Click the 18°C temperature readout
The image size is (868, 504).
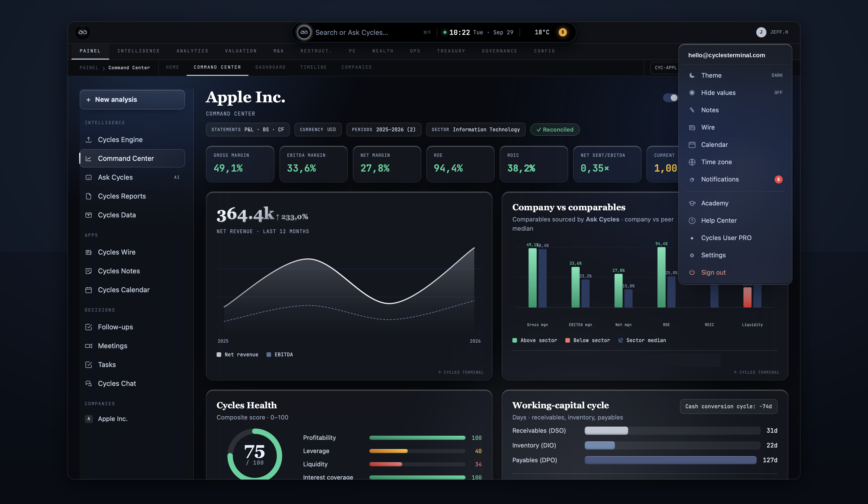[542, 32]
